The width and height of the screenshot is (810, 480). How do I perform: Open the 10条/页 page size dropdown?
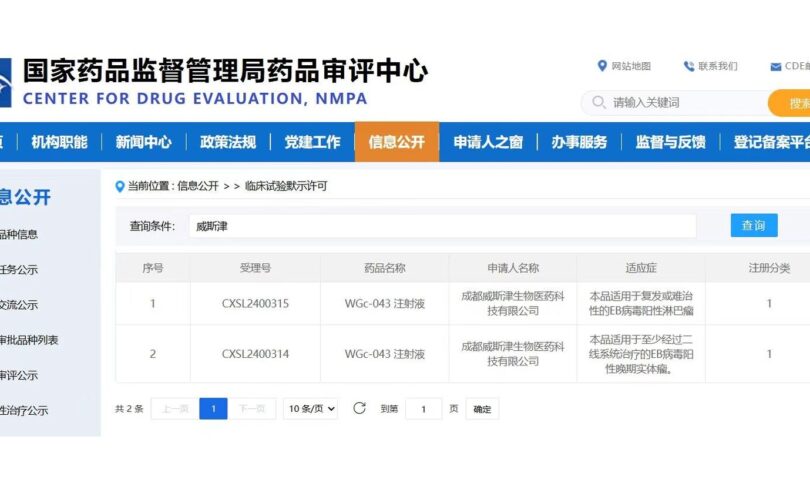311,408
